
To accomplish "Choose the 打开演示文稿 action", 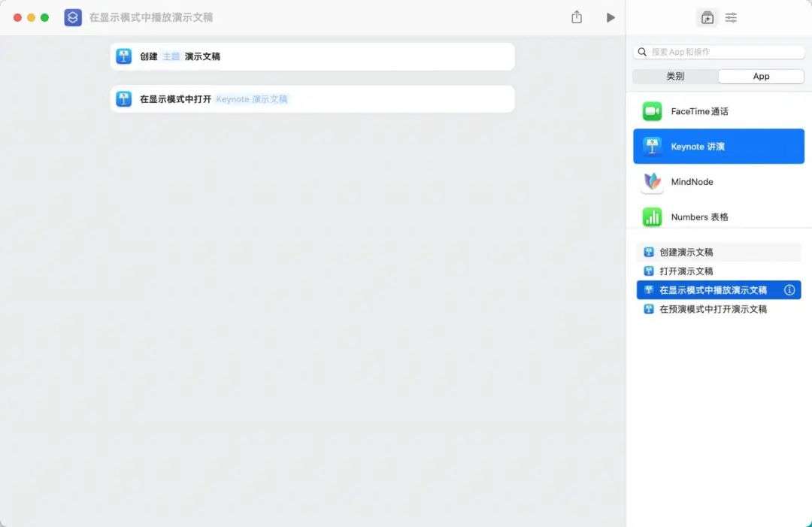I will point(719,271).
